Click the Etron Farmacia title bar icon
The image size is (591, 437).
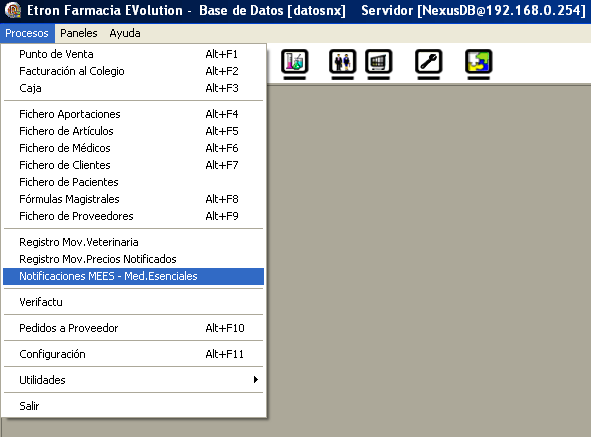(x=12, y=10)
